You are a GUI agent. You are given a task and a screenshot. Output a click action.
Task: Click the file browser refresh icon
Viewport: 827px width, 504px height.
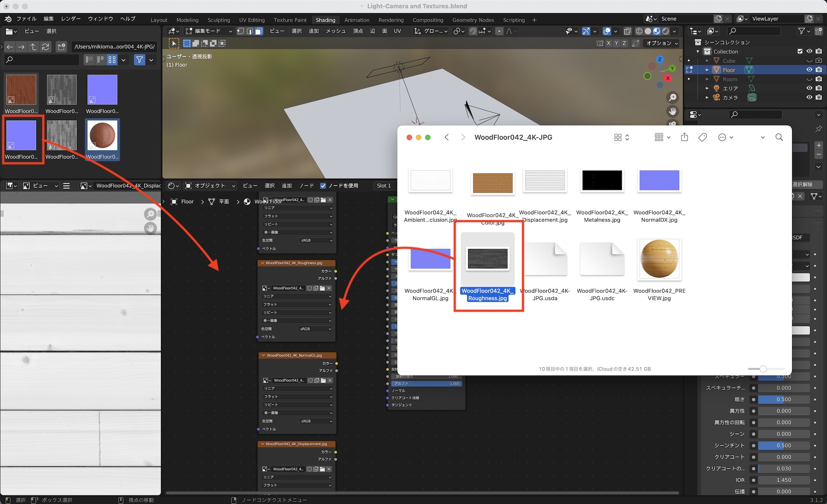point(45,47)
